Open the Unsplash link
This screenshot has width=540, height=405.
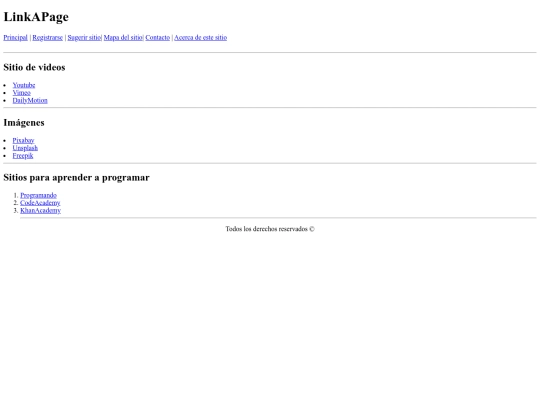point(25,148)
